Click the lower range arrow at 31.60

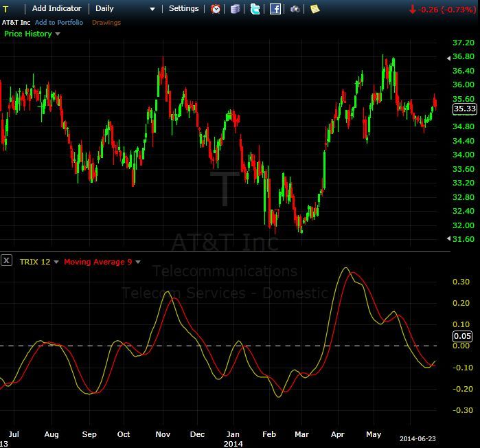[448, 238]
